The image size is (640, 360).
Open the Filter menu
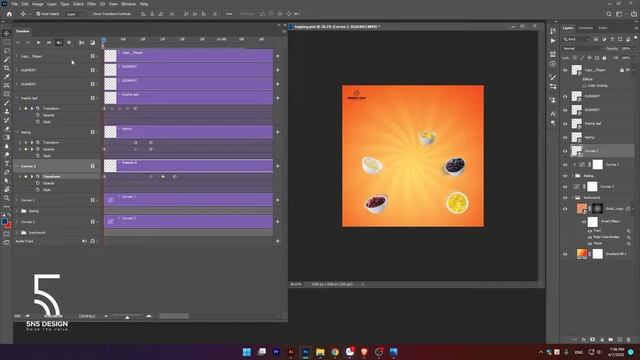click(x=91, y=4)
